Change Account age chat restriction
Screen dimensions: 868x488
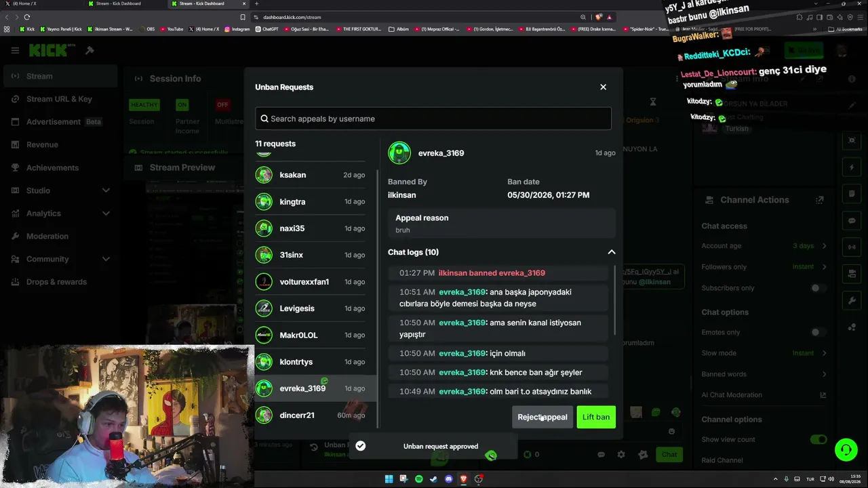coord(764,246)
